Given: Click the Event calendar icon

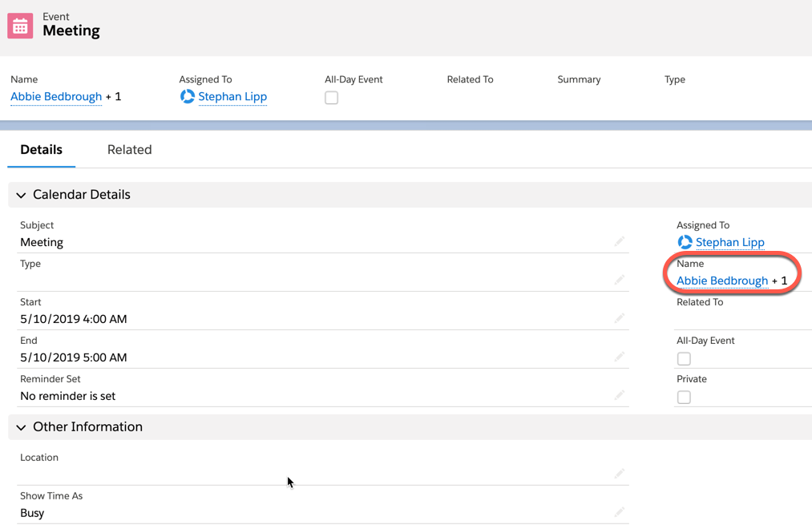Looking at the screenshot, I should click(x=19, y=25).
